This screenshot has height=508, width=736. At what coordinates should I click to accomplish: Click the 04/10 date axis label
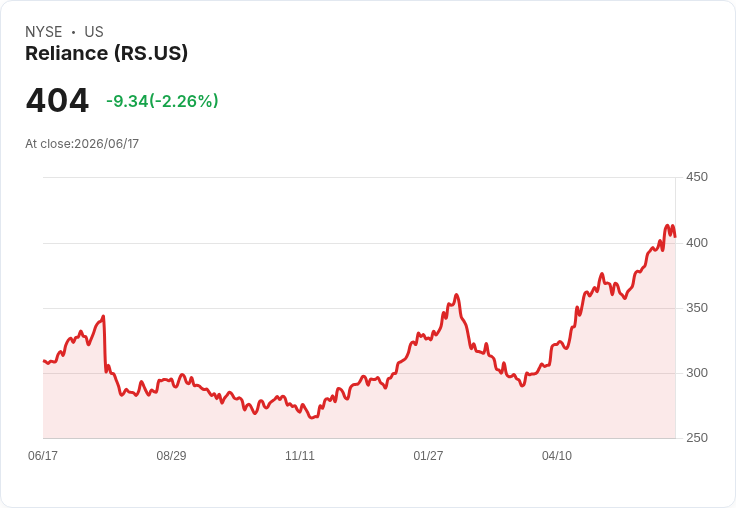coord(557,455)
